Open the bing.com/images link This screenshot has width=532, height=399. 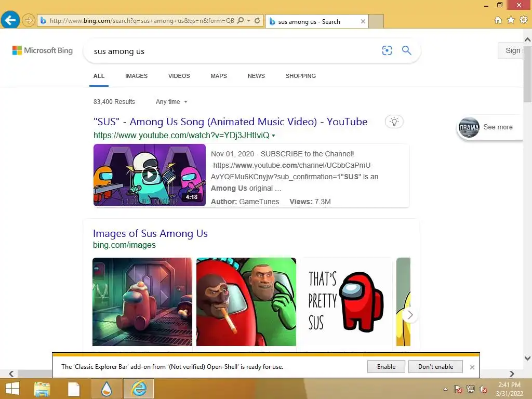coord(124,245)
